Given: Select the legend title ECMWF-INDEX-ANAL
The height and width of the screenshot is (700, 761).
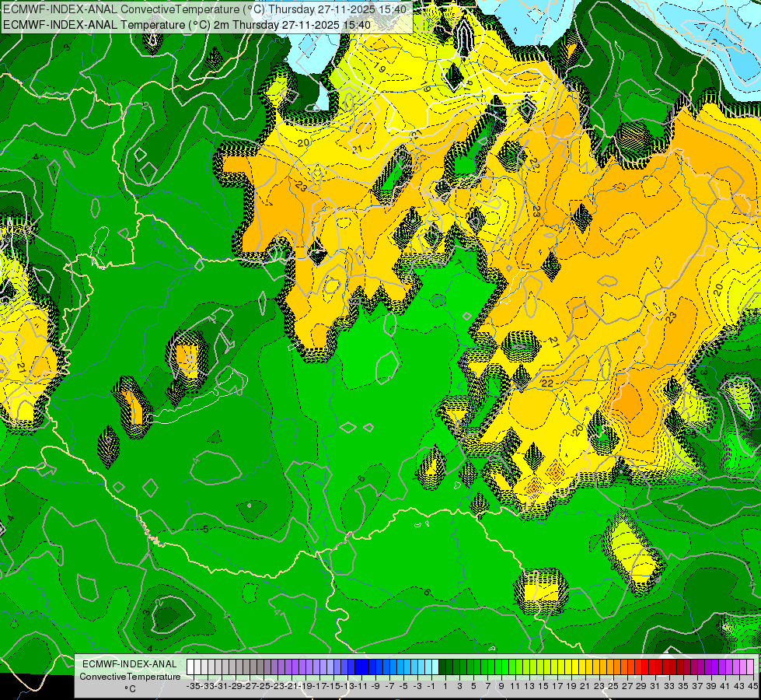Looking at the screenshot, I should 130,664.
